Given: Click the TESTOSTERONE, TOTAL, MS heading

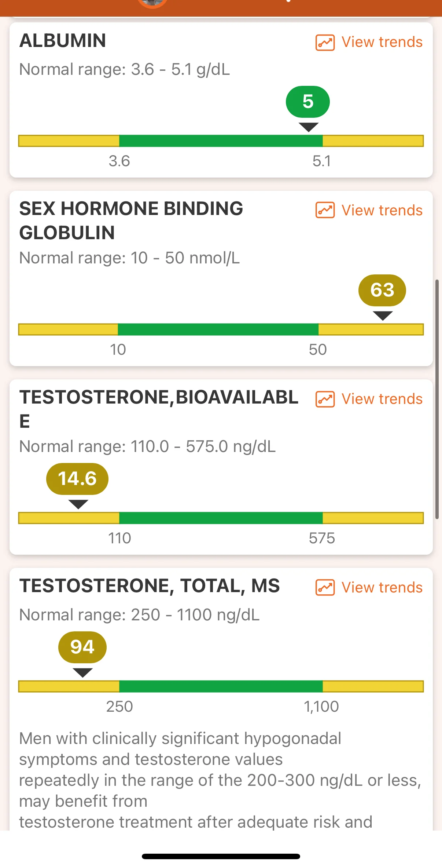Looking at the screenshot, I should 150,586.
